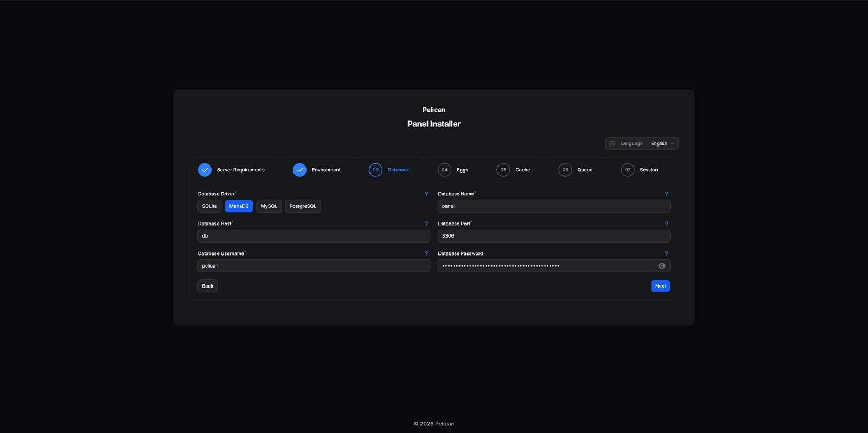Click the 07 Session step circle

[628, 170]
